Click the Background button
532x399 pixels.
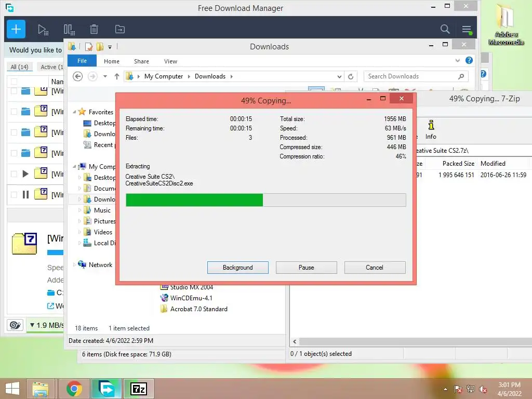[x=238, y=268]
